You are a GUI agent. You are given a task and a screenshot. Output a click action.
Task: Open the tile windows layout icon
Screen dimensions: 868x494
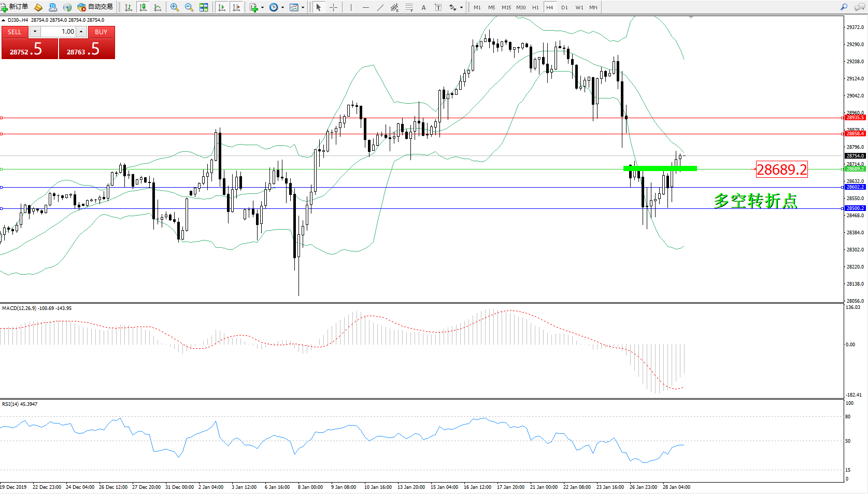coord(204,7)
